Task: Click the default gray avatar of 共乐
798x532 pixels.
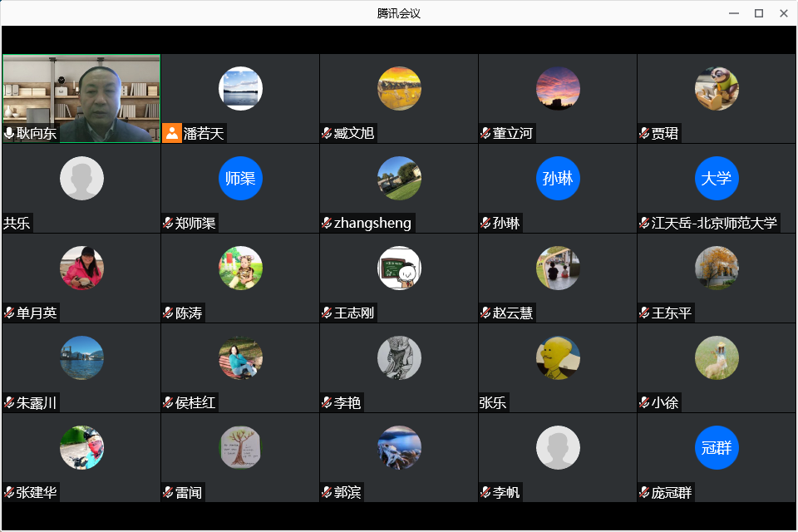Action: [x=81, y=178]
